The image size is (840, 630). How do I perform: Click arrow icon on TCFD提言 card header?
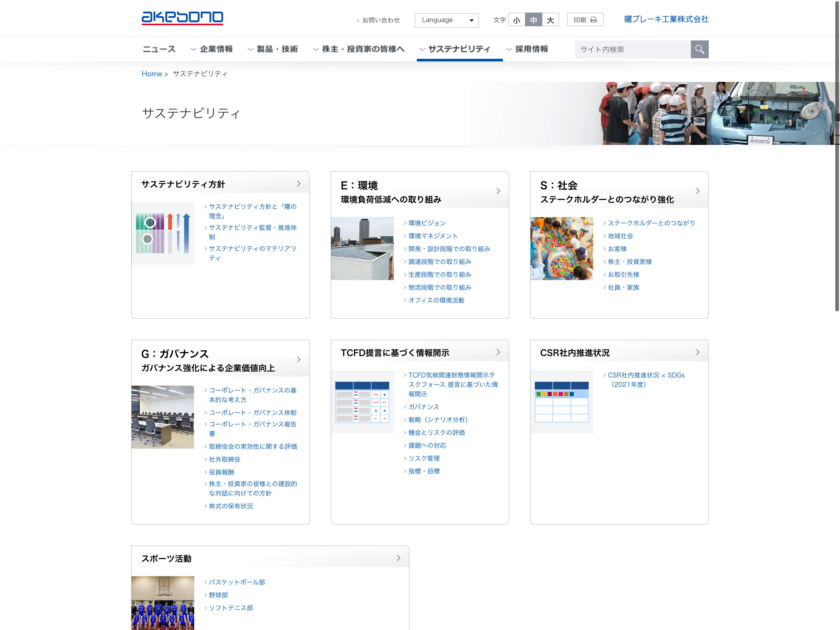point(498,352)
